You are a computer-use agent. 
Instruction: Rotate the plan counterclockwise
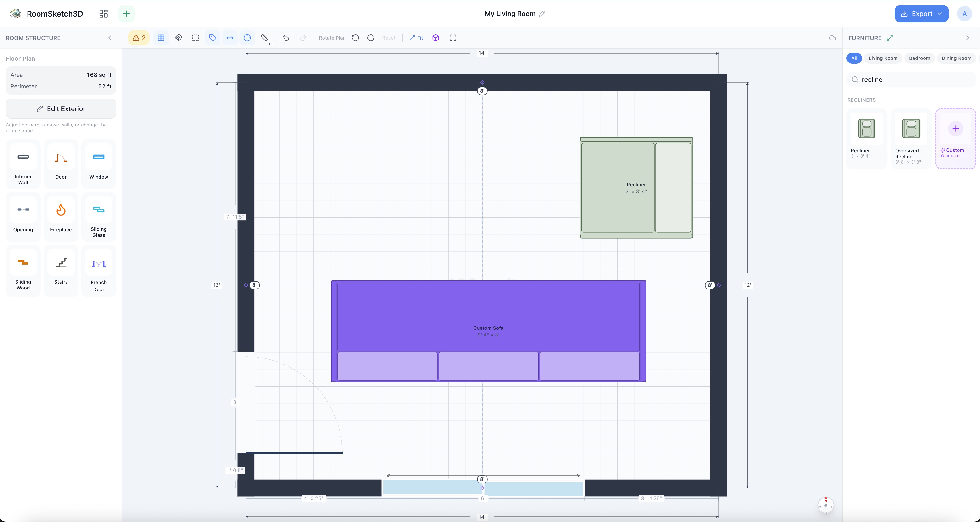click(355, 38)
